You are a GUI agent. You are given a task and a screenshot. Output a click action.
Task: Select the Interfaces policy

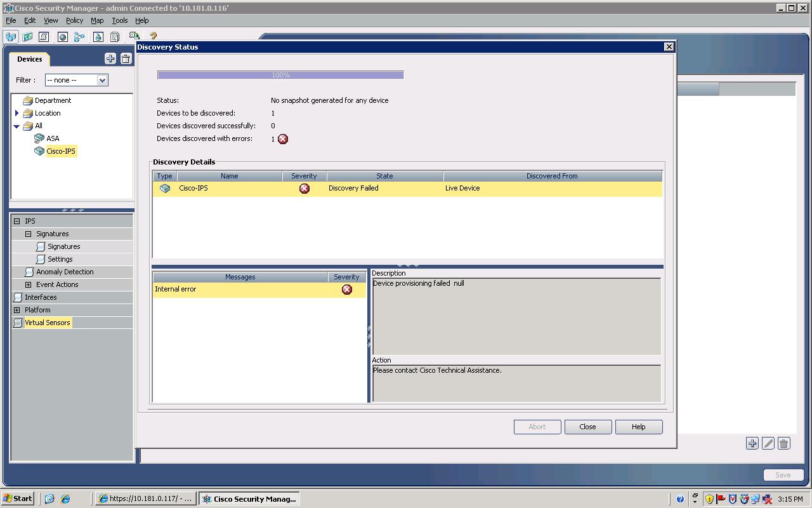(x=41, y=297)
